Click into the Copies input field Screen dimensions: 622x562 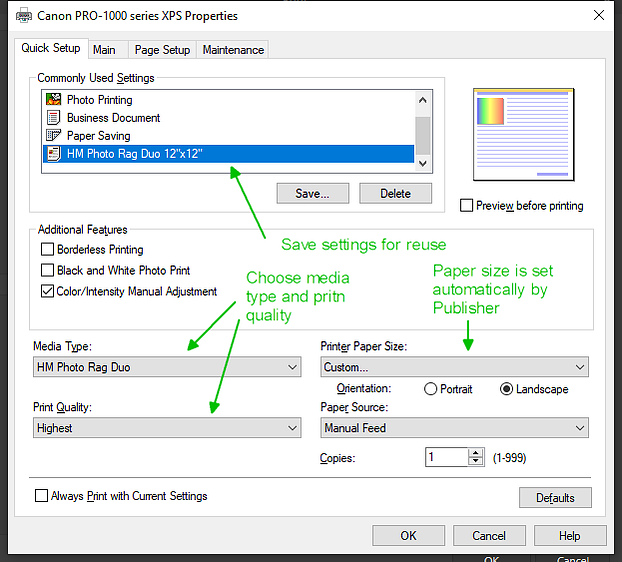pos(447,457)
